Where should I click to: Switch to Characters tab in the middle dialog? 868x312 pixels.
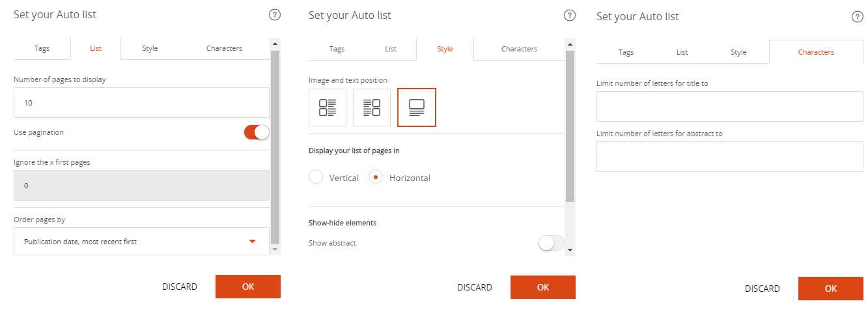click(519, 49)
